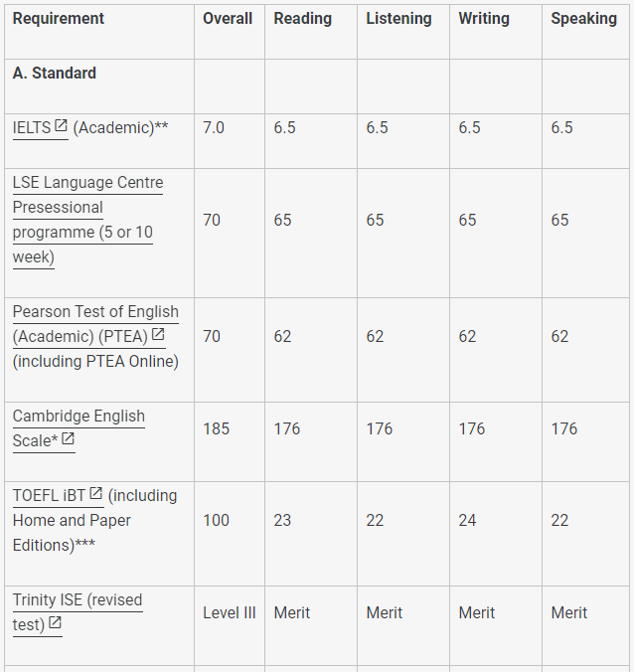Open the Cambridge English Scale link

click(x=79, y=428)
